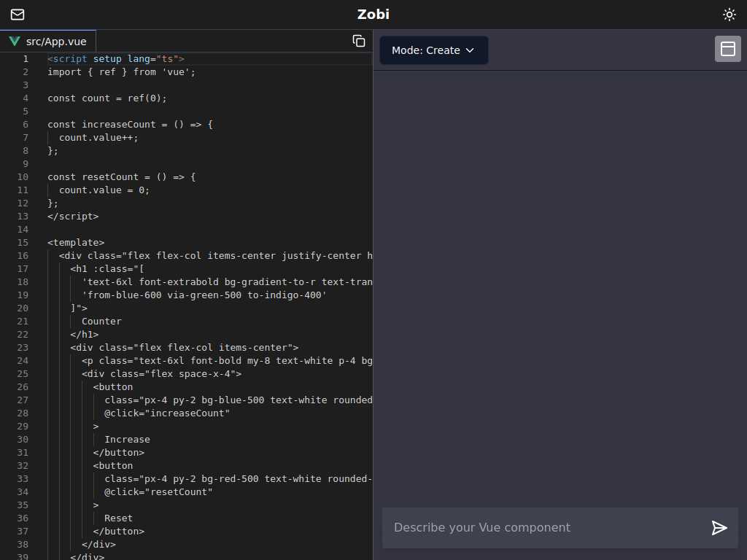Click @click="increaseCount" attribute

[x=167, y=413]
